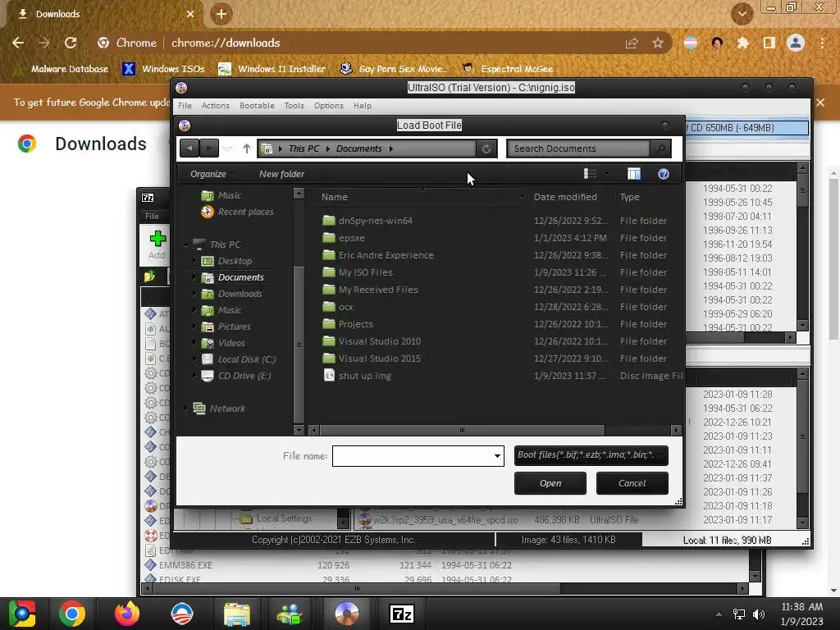Click the Cancel button
Screen dimensions: 840x630
(x=632, y=483)
